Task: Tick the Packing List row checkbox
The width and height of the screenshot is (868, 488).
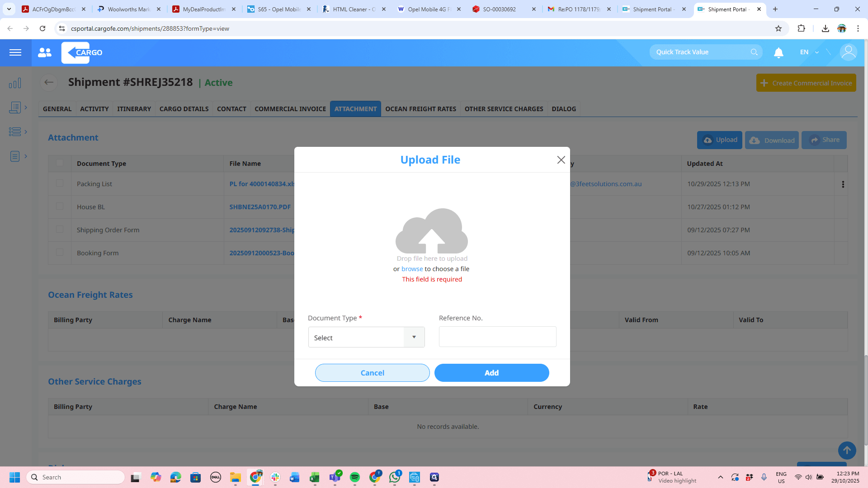Action: coord(60,183)
